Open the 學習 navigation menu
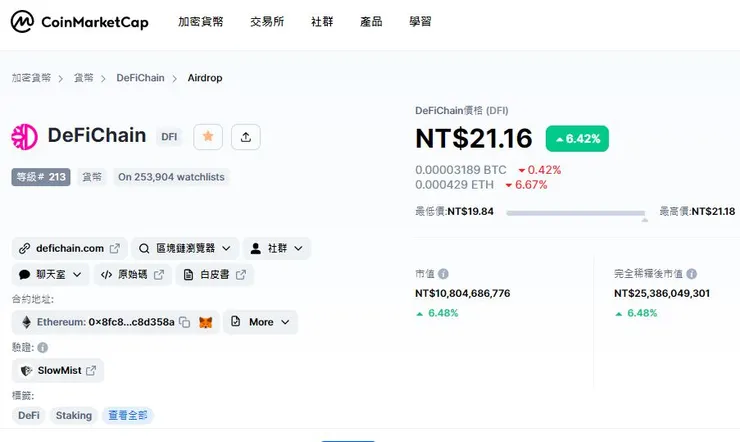This screenshot has height=442, width=740. (x=420, y=22)
